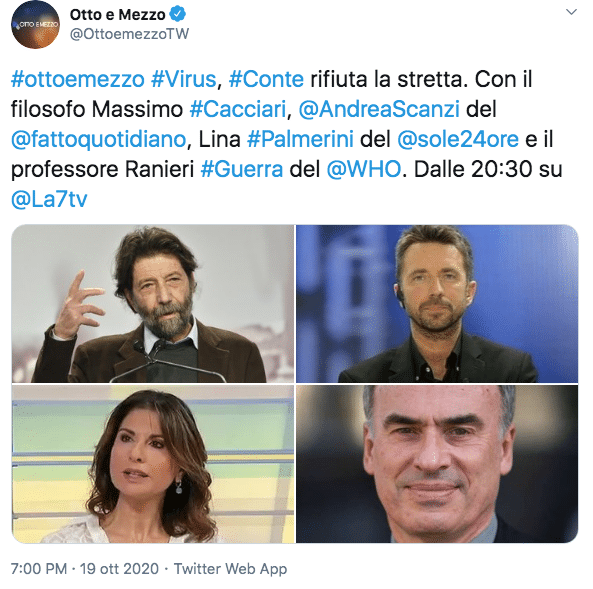Click the 7:00 PM 19 ott 2020 timestamp
The image size is (593, 589).
85,569
